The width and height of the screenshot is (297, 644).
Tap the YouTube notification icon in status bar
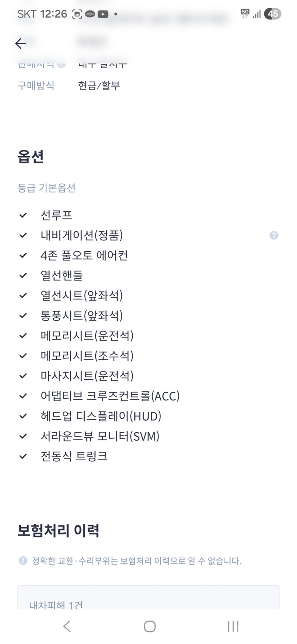[x=103, y=14]
